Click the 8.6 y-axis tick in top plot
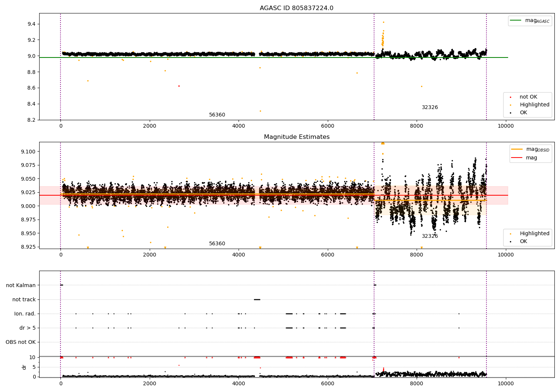This screenshot has width=560, height=392. point(31,88)
